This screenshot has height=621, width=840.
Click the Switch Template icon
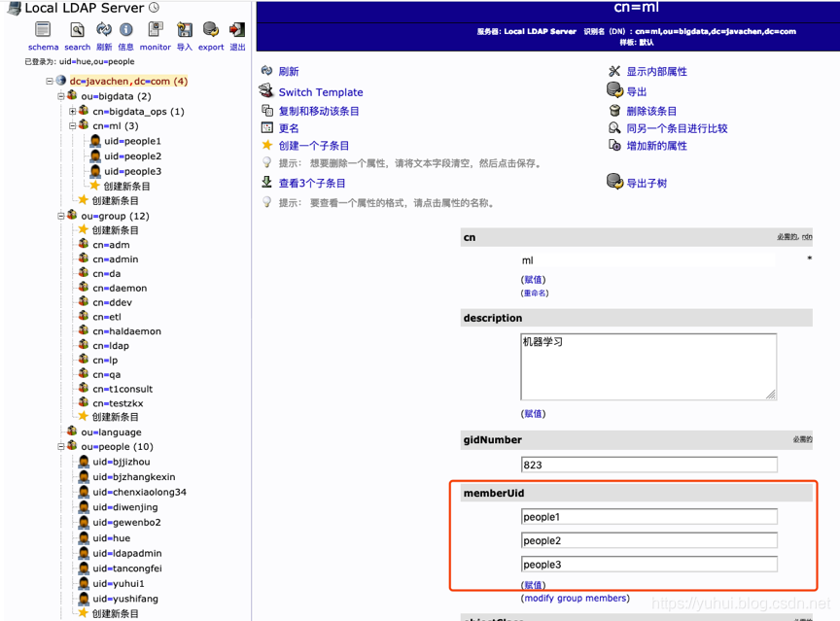tap(266, 91)
